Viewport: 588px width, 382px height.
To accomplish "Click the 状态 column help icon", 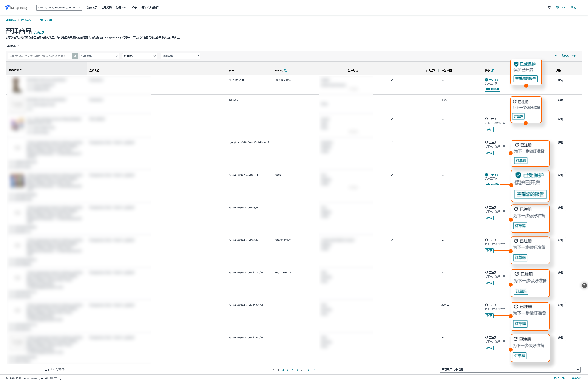I will point(492,70).
